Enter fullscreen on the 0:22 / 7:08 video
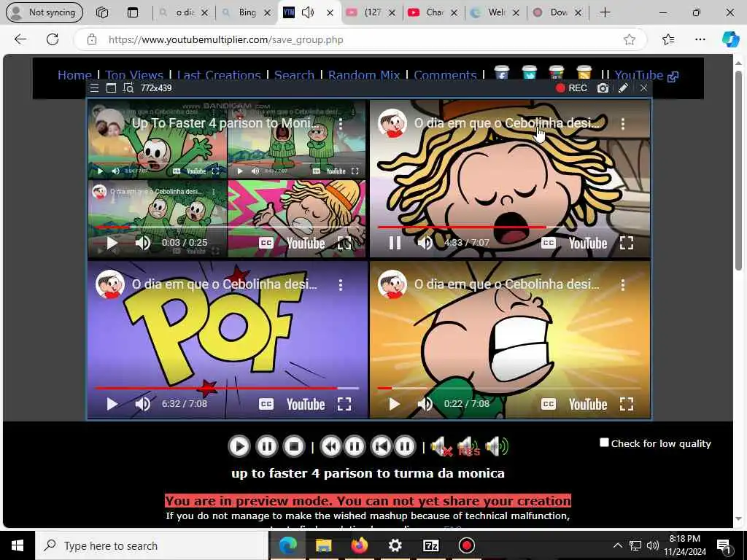This screenshot has height=560, width=747. click(627, 404)
